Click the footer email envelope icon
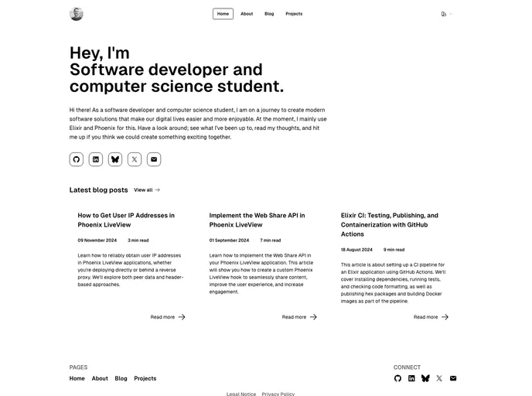 pos(453,378)
